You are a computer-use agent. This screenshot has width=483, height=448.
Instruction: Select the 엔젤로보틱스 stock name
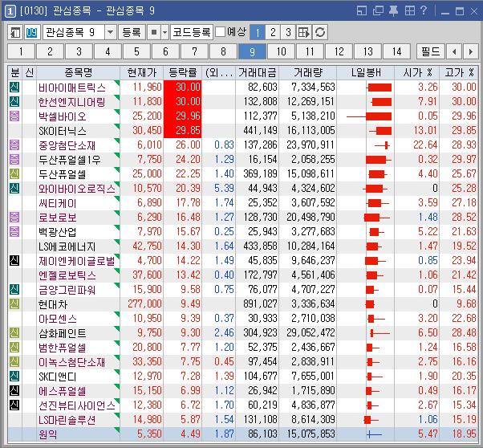[x=67, y=275]
